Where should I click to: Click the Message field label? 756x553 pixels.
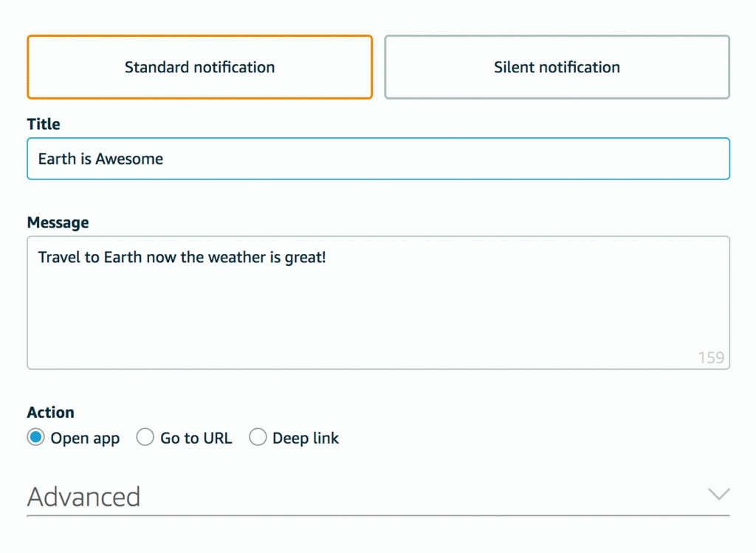[x=58, y=222]
